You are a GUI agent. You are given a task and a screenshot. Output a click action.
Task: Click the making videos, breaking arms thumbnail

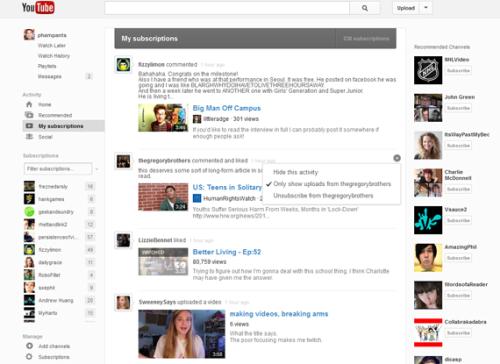(x=182, y=334)
